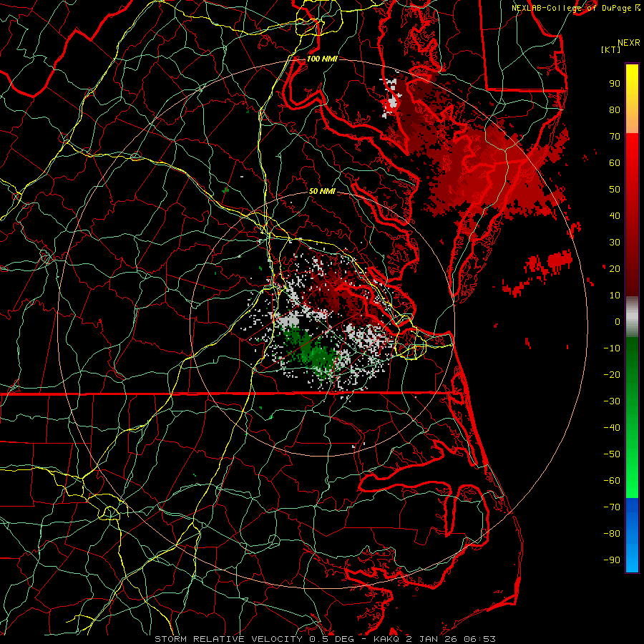
Task: Click the -90 value on the velocity scale
Action: 612,560
